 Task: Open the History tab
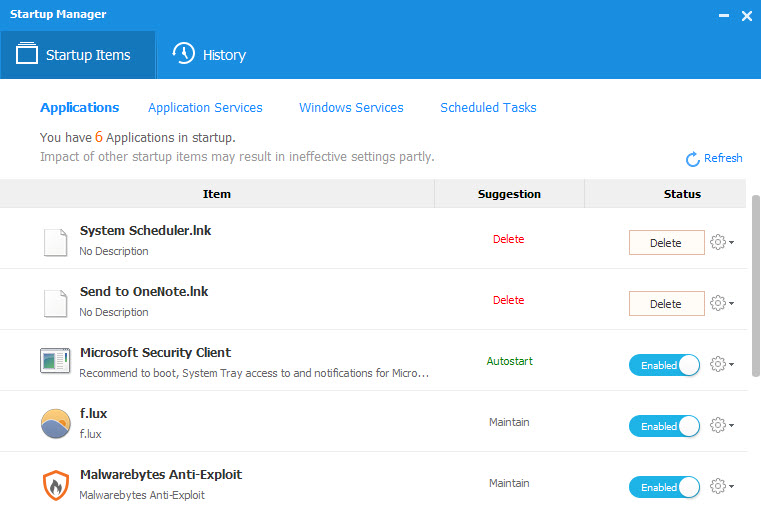(209, 55)
